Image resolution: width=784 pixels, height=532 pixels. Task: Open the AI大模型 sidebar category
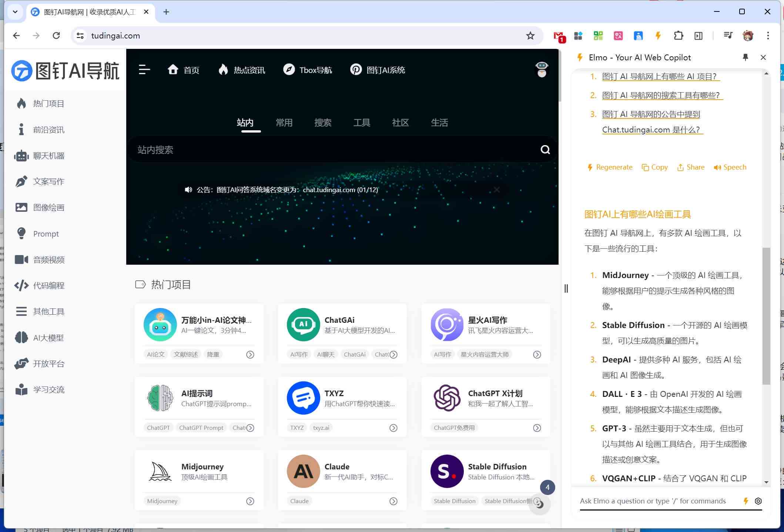[40, 338]
